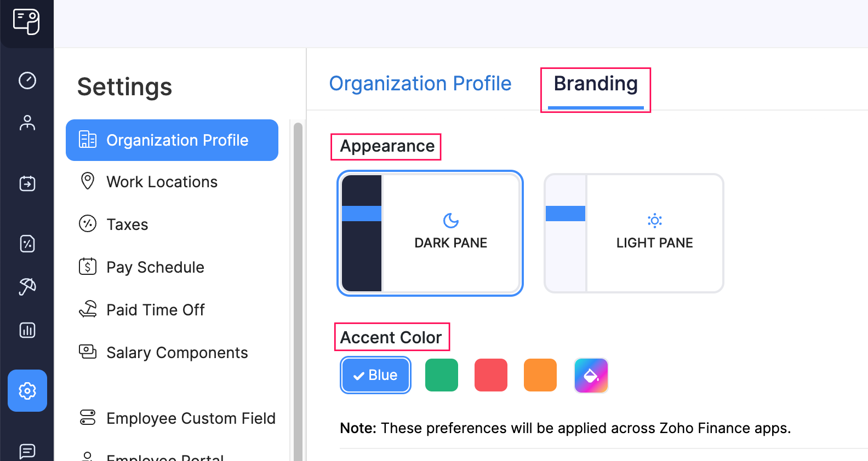Open the chat feedback icon at sidebar bottom
868x461 pixels.
(27, 451)
